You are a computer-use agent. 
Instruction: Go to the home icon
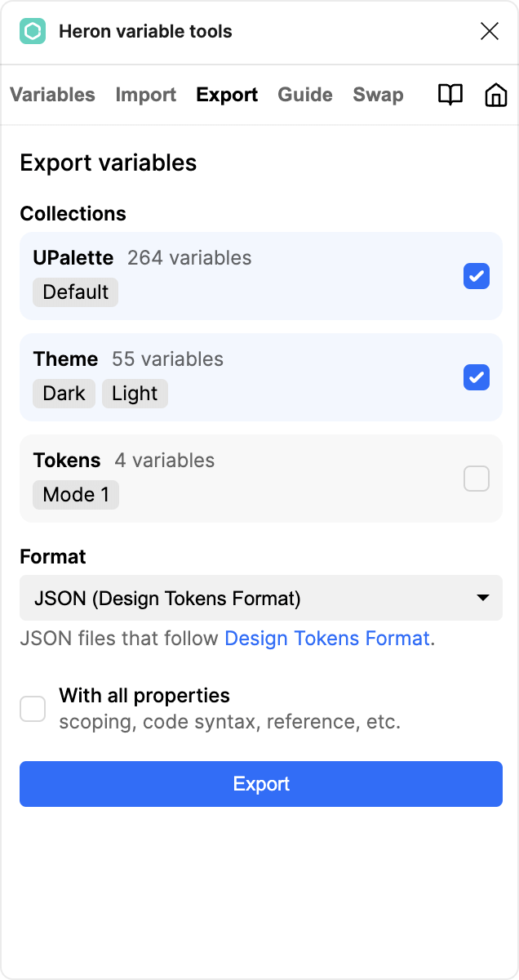tap(495, 95)
